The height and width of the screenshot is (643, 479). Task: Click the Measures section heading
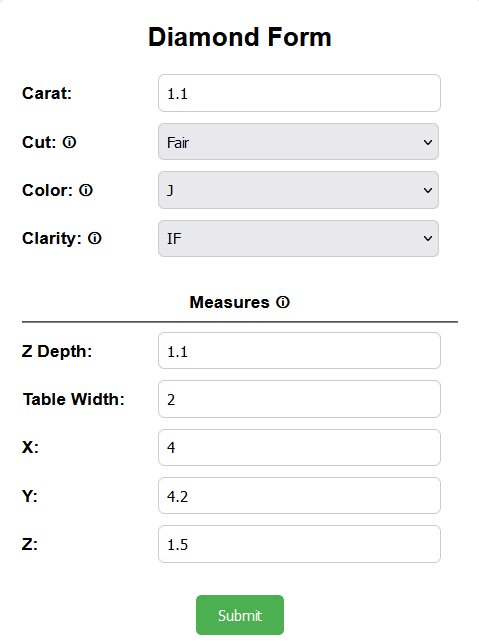click(230, 302)
